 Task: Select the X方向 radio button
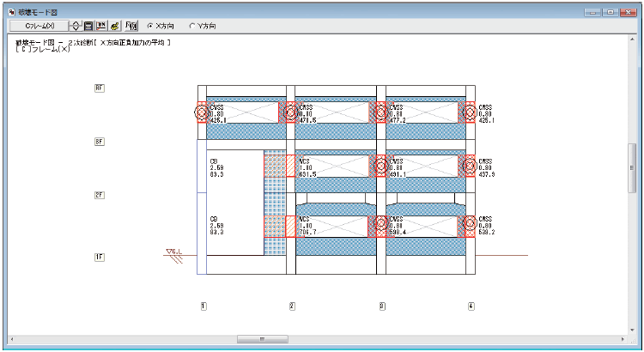coord(150,26)
